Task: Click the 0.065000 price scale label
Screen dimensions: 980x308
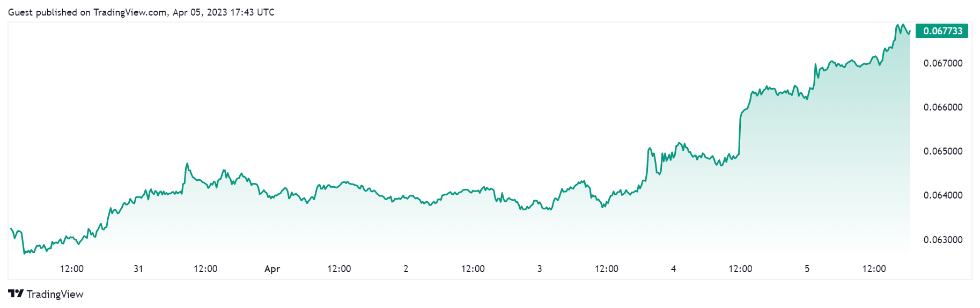Action: click(942, 151)
